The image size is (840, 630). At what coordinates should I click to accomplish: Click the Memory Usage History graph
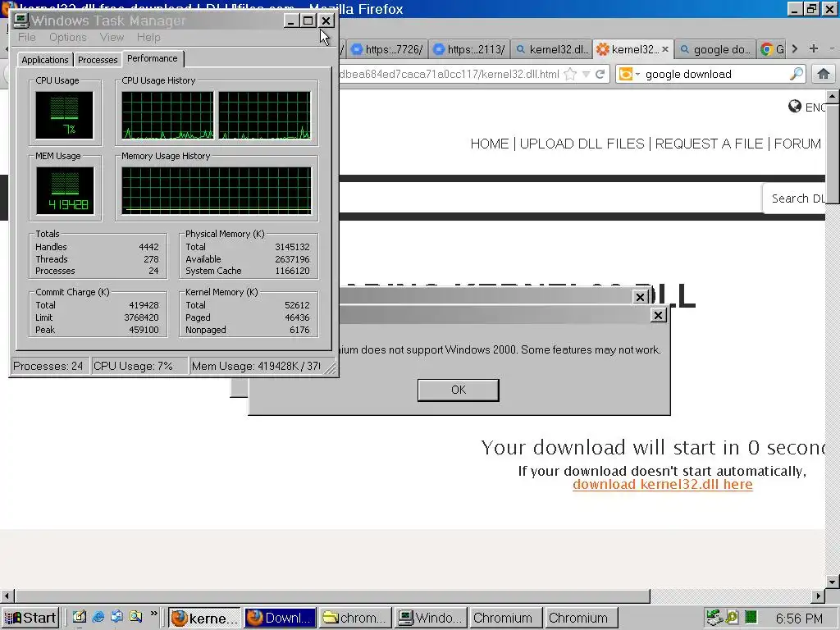[x=217, y=190]
